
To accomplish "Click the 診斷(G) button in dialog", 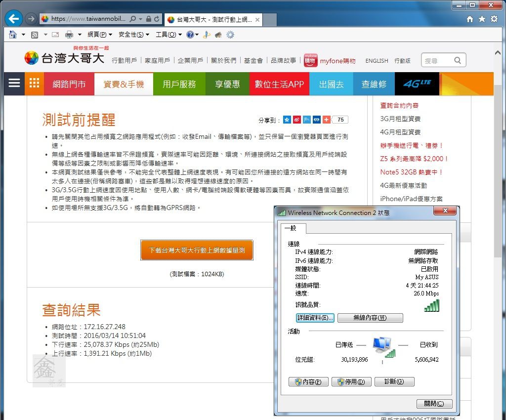I will [394, 381].
